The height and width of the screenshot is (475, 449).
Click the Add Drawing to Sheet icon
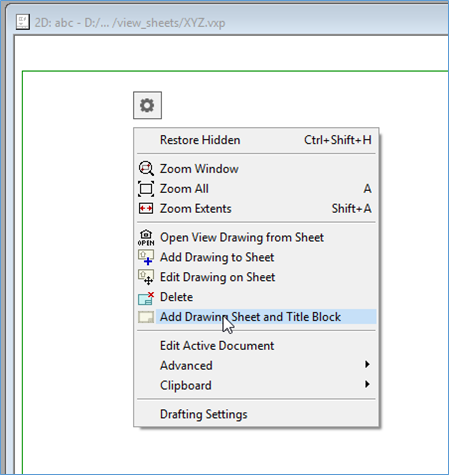[x=146, y=257]
